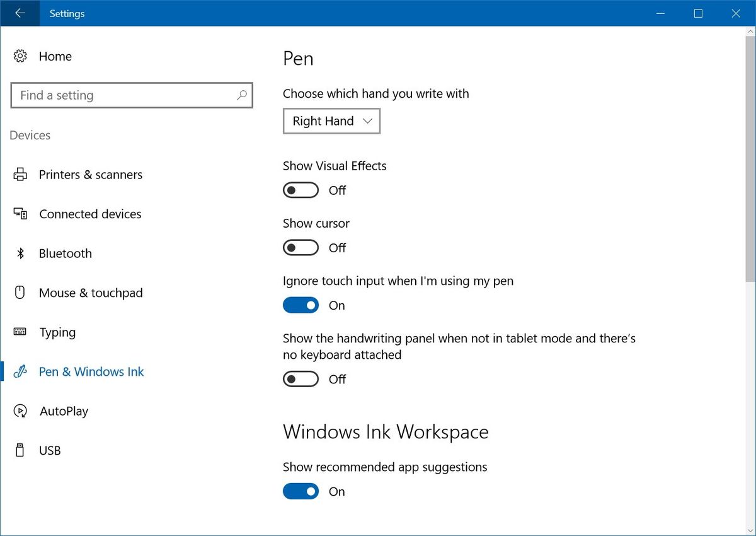Click inside the Find a setting search box
Image resolution: width=756 pixels, height=536 pixels.
[x=126, y=95]
